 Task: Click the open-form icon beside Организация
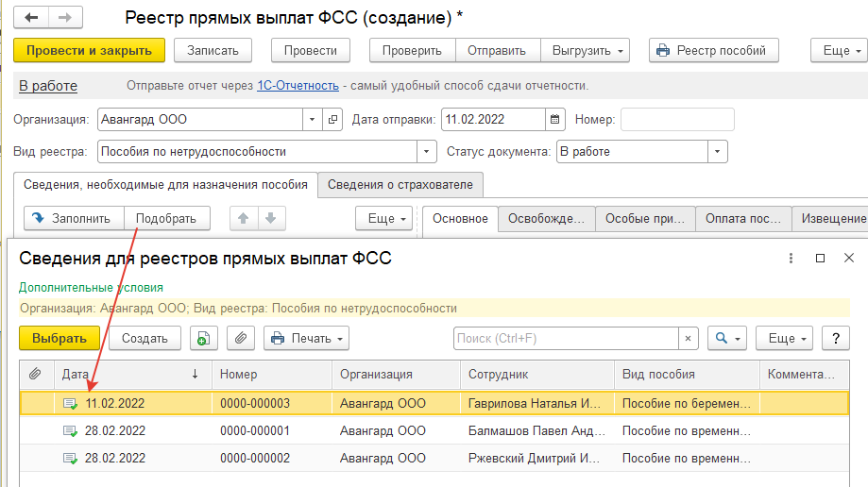(332, 120)
